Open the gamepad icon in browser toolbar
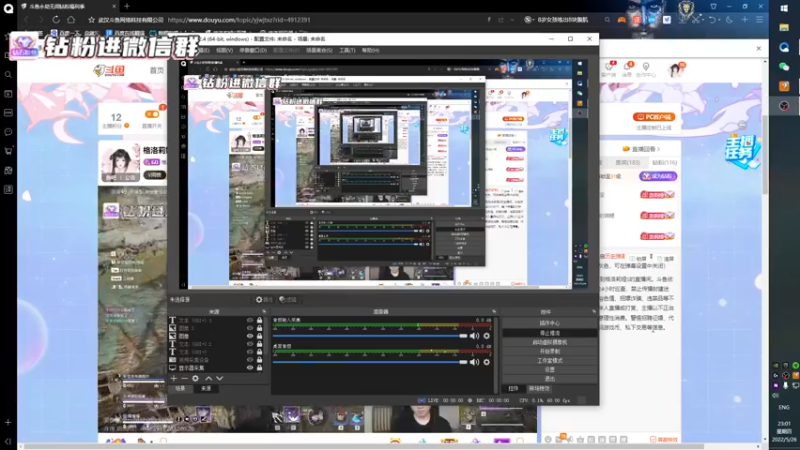This screenshot has height=450, width=800. click(x=621, y=19)
